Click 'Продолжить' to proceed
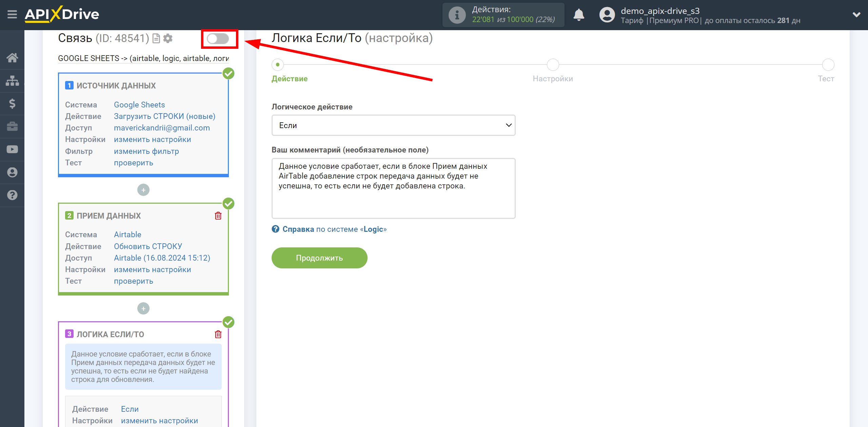The height and width of the screenshot is (427, 868). [x=319, y=258]
